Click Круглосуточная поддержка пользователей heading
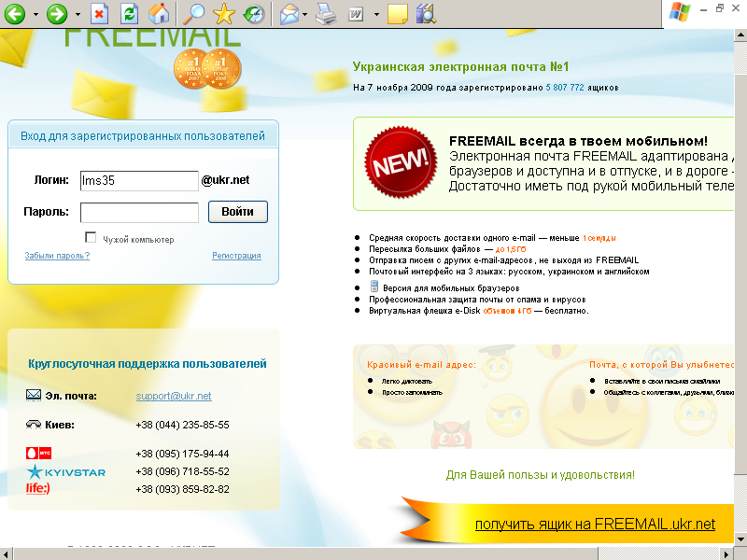Viewport: 747px width, 560px height. click(x=148, y=364)
